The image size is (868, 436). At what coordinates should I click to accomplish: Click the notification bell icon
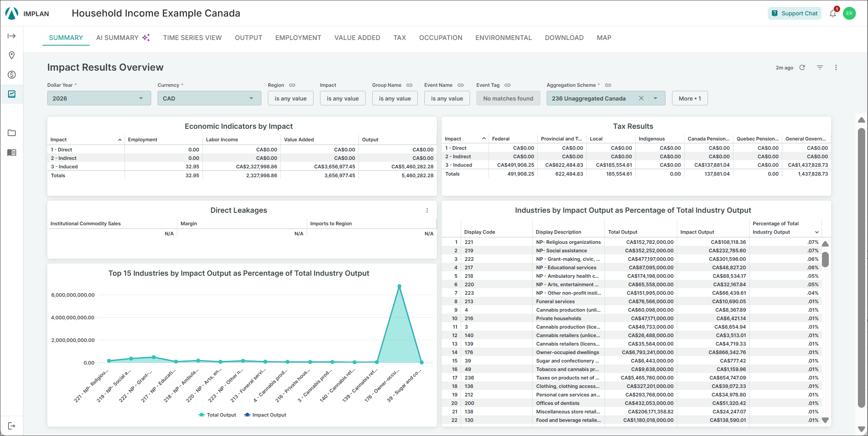833,13
